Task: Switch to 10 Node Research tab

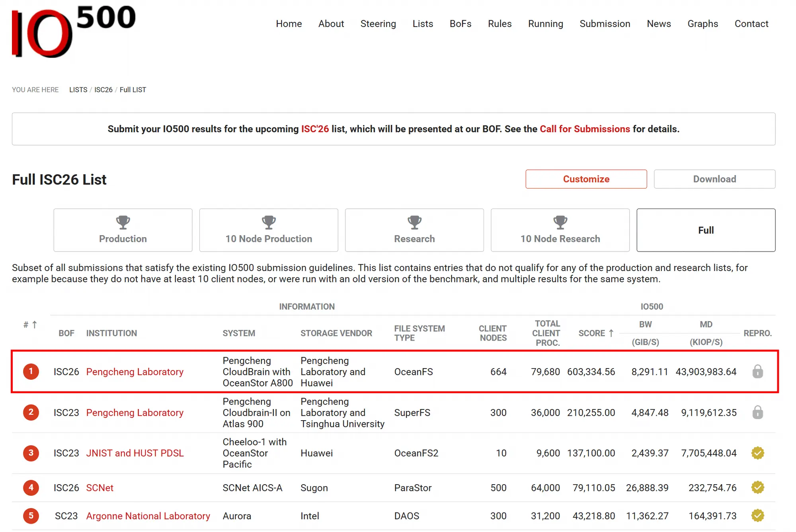Action: pyautogui.click(x=560, y=230)
